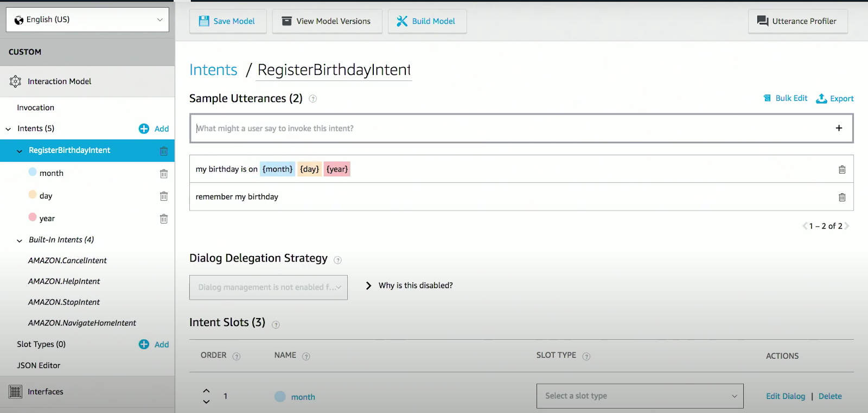Viewport: 868px width, 413px height.
Task: Click the Bulk Edit icon
Action: (767, 98)
